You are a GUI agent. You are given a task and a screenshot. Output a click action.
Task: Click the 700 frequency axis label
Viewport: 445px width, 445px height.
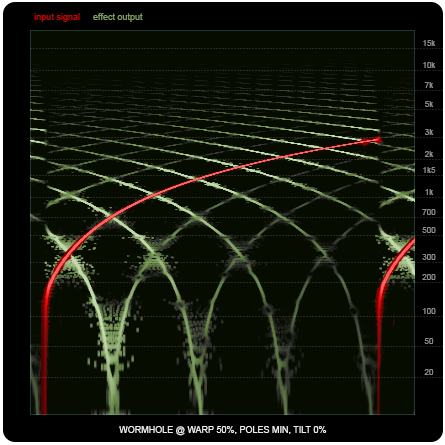(x=429, y=212)
